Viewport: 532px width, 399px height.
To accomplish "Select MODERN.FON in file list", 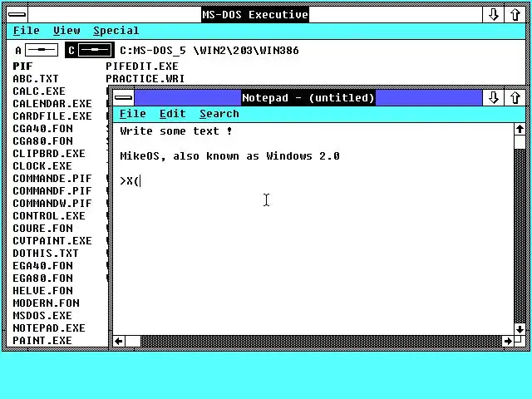I will pyautogui.click(x=47, y=303).
